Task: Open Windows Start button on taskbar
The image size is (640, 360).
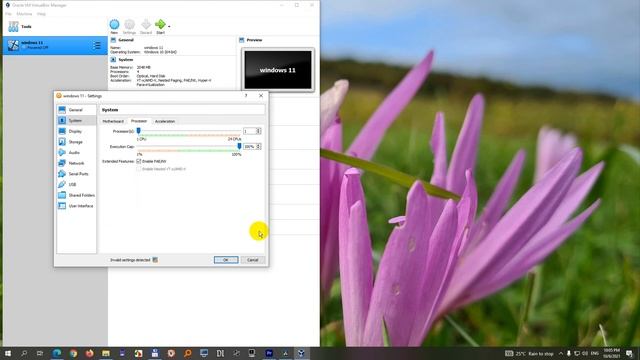Action: click(x=7, y=353)
